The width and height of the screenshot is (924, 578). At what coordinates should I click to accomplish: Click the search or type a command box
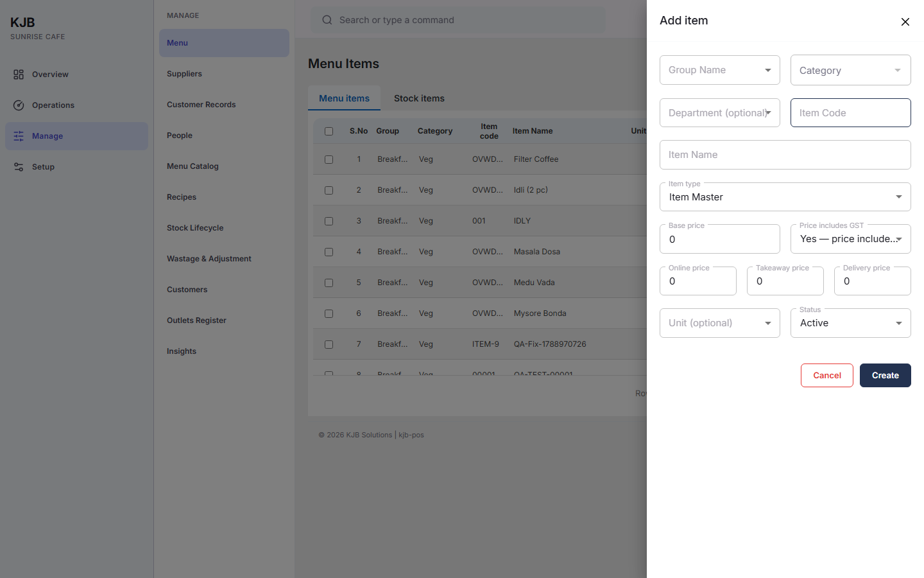click(458, 20)
